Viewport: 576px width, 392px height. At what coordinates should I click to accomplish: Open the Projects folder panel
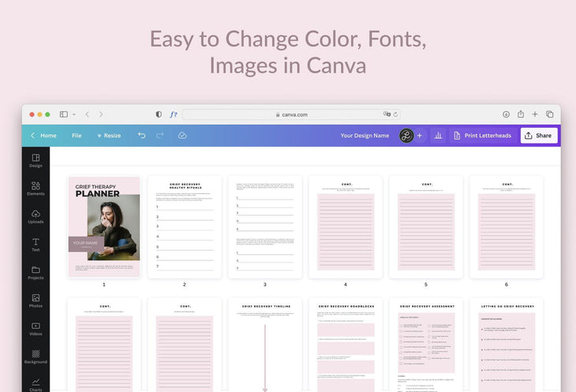pos(36,273)
